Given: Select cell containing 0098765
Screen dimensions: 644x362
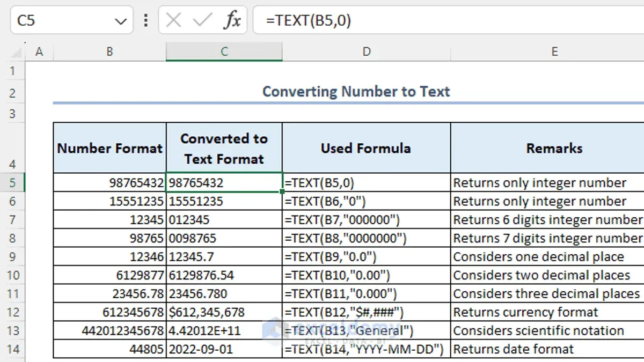Looking at the screenshot, I should click(224, 238).
